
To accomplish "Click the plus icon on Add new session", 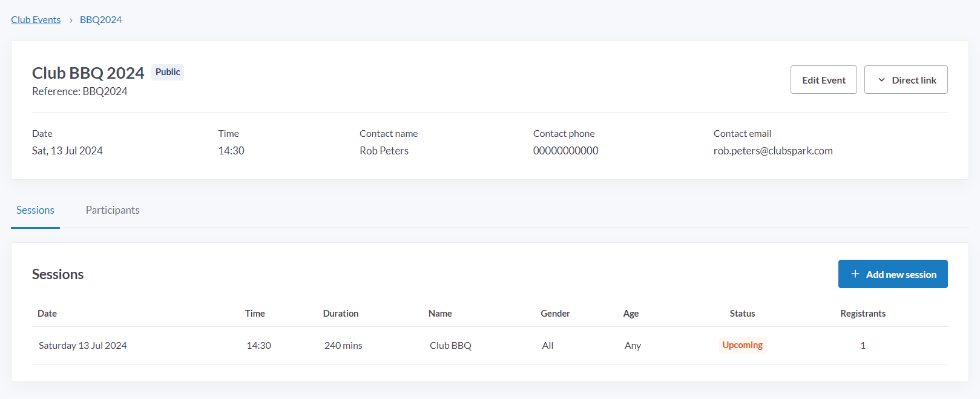I will click(x=855, y=274).
